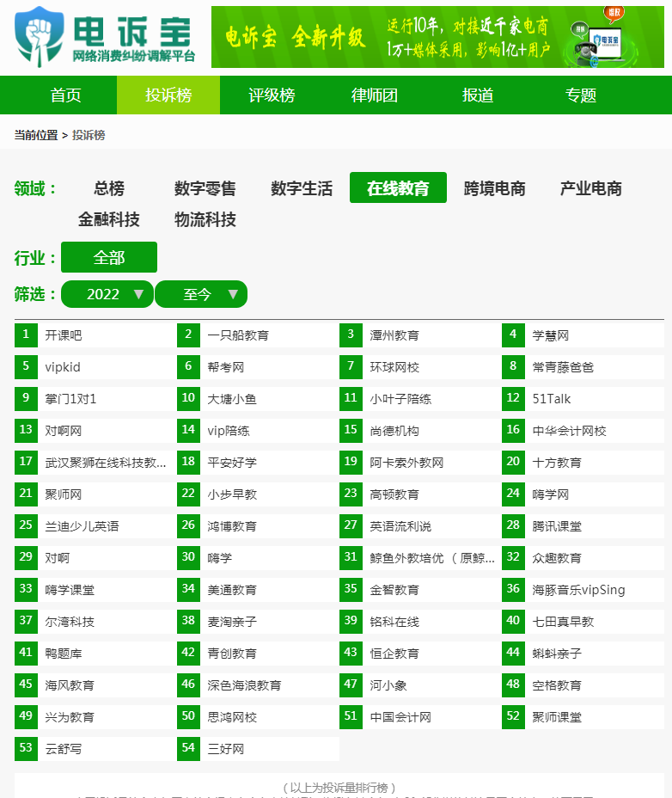Open 平安好学 ranking entry
The width and height of the screenshot is (672, 798).
tap(258, 463)
